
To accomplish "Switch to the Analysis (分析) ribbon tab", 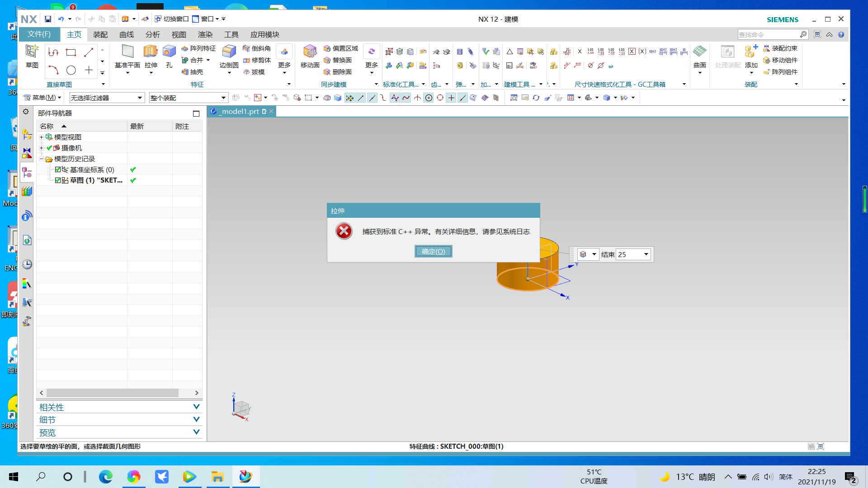I will pos(153,35).
